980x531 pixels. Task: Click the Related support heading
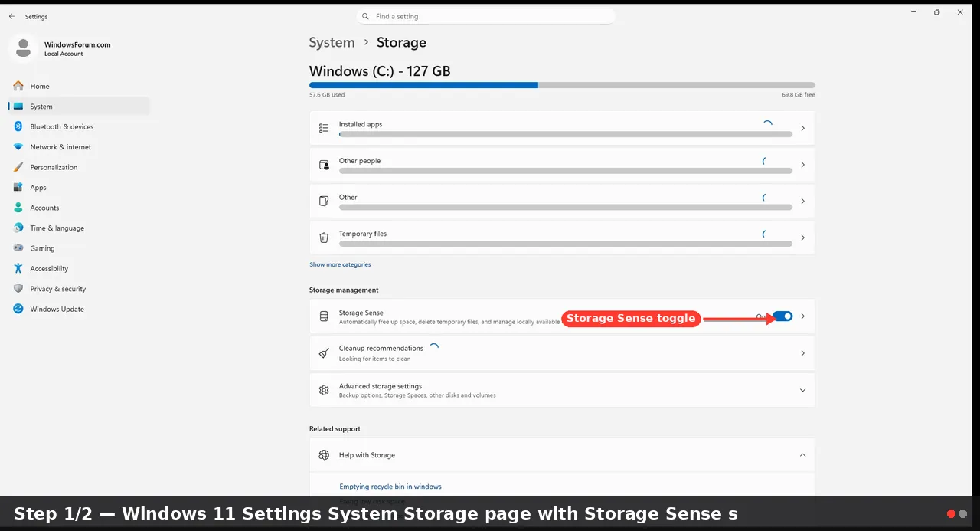coord(335,429)
